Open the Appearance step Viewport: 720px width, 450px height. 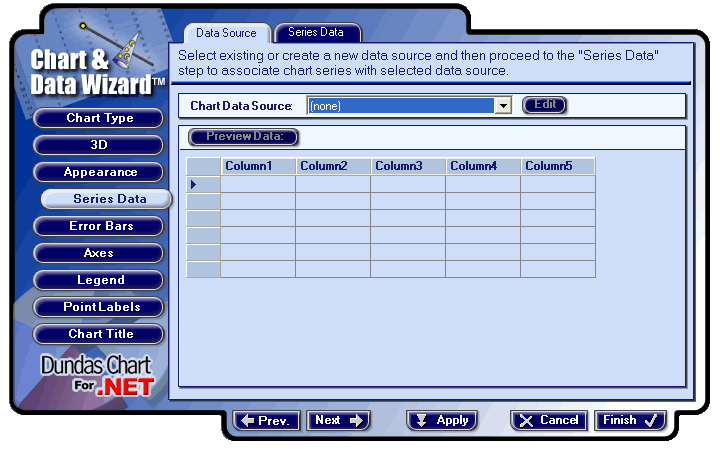click(98, 172)
